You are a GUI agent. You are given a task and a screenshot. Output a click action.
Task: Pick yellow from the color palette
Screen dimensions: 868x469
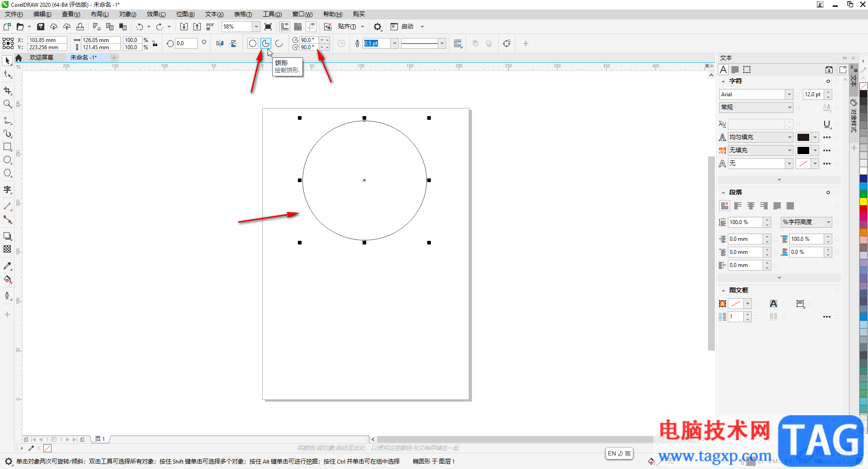[863, 202]
